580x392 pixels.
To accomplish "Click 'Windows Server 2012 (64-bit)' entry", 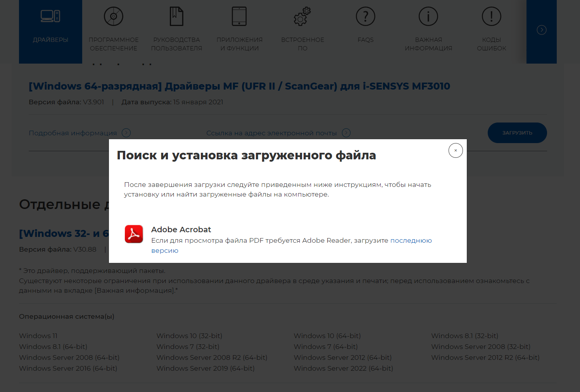I will point(343,357).
